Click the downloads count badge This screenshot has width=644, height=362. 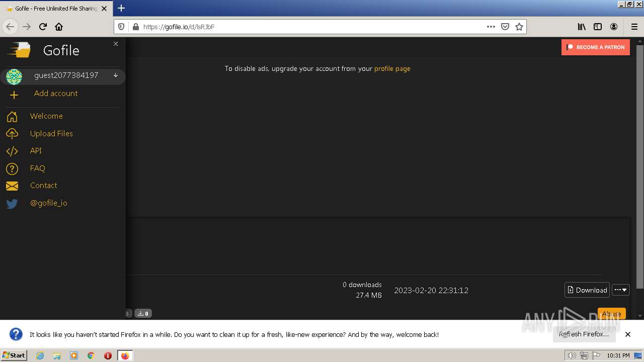click(144, 314)
